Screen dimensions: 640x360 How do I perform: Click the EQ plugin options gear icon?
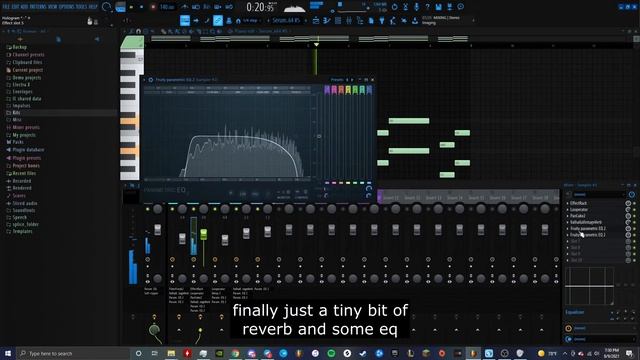click(151, 80)
